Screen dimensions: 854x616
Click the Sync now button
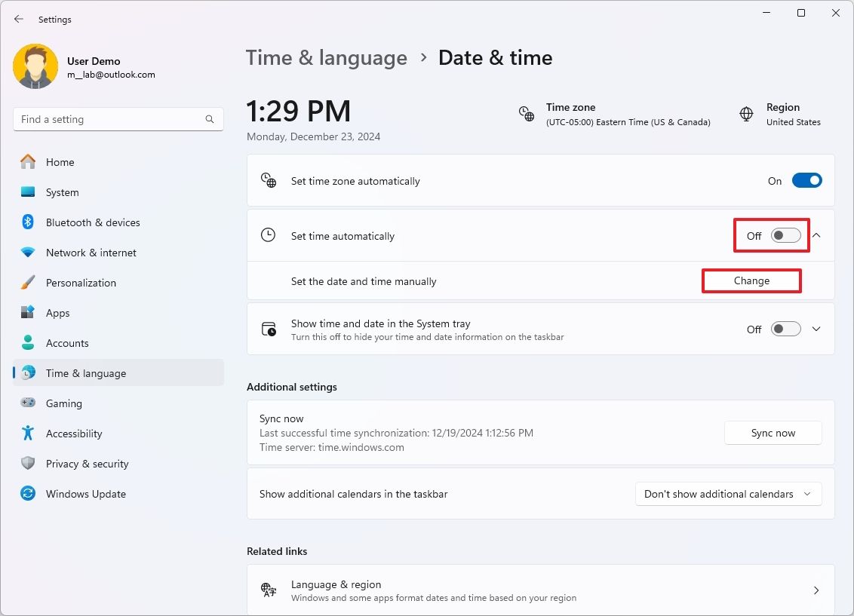coord(773,433)
